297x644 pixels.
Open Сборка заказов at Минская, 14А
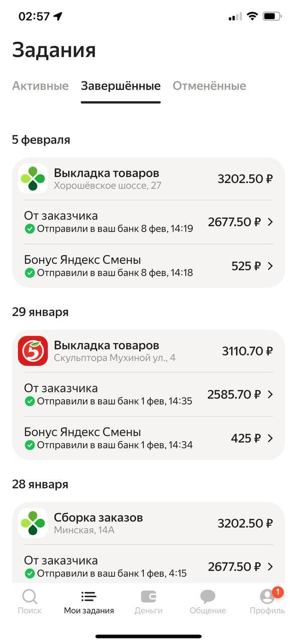148,523
